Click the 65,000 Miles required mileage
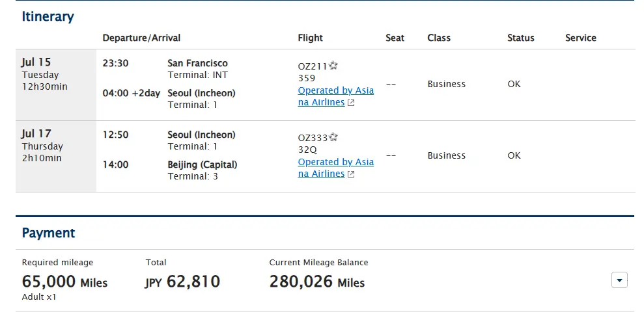This screenshot has height=316, width=644. [64, 282]
